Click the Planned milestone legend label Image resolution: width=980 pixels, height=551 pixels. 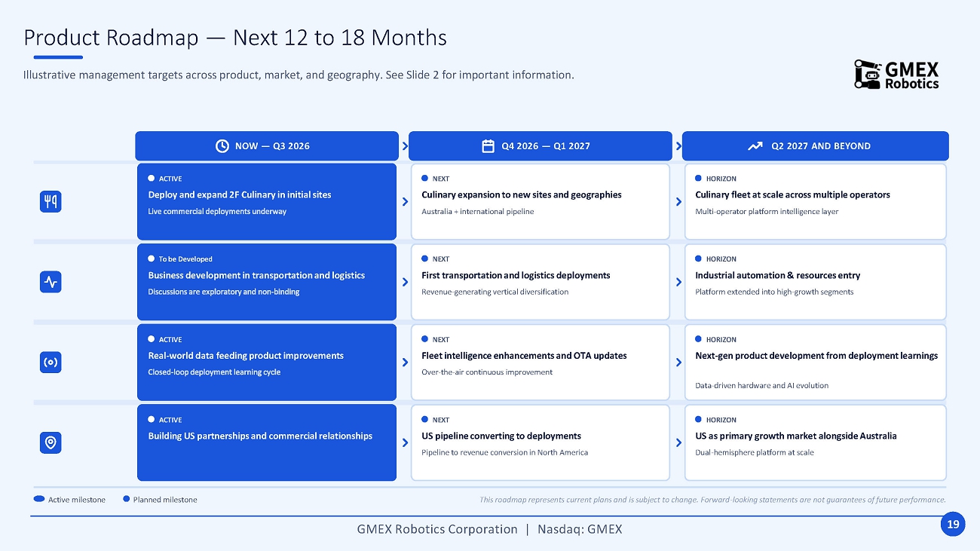(x=165, y=500)
